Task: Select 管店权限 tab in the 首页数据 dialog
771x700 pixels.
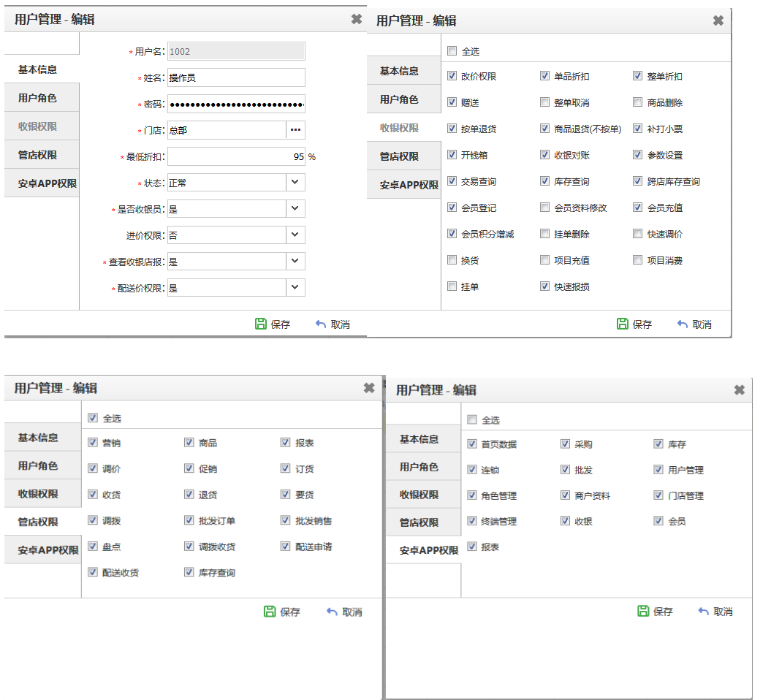Action: point(419,522)
